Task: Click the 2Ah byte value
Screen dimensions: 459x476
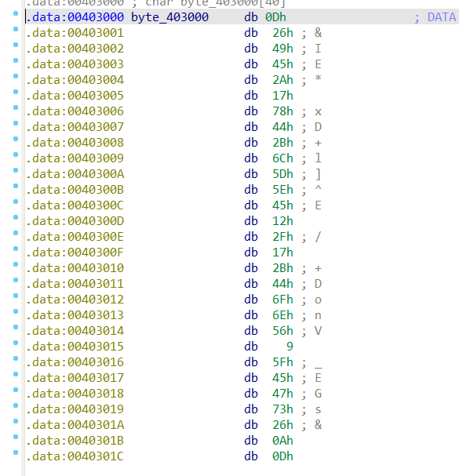Action: [282, 80]
